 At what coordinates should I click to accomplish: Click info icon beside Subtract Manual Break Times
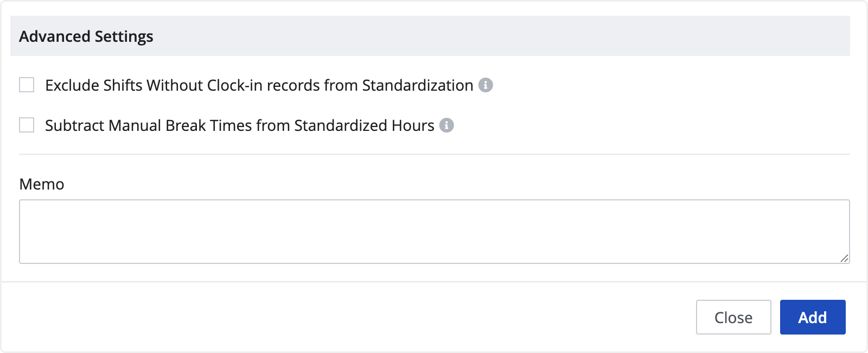(x=446, y=125)
